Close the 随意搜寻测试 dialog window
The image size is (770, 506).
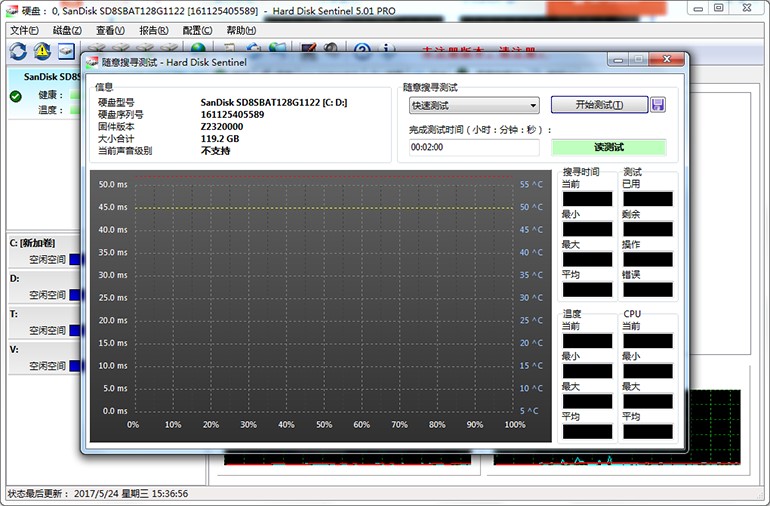(665, 61)
